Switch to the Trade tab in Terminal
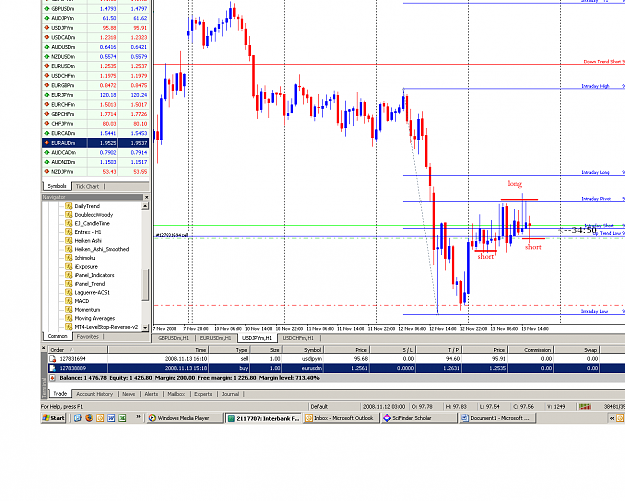The image size is (625, 501). point(60,394)
